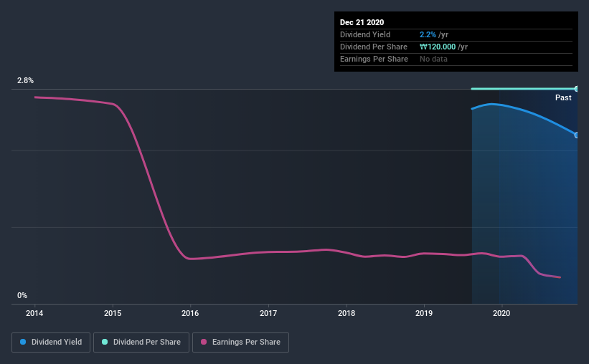
Task: Click the 2016 x-axis label
Action: [190, 313]
